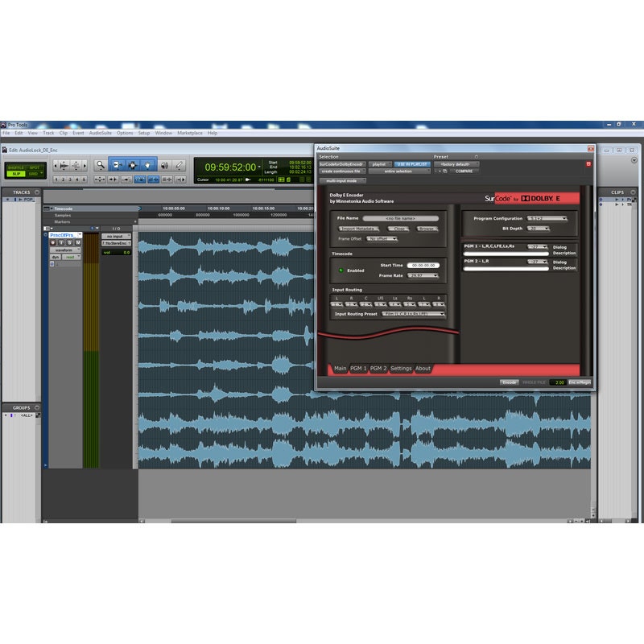Image resolution: width=644 pixels, height=644 pixels.
Task: Open the AudioSuite menu
Action: tap(100, 133)
